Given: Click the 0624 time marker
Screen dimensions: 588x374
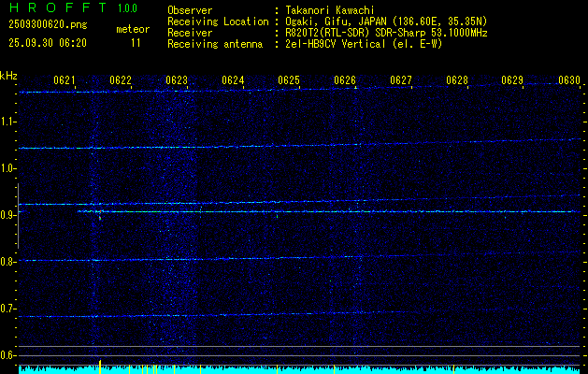Looking at the screenshot, I should tap(233, 80).
